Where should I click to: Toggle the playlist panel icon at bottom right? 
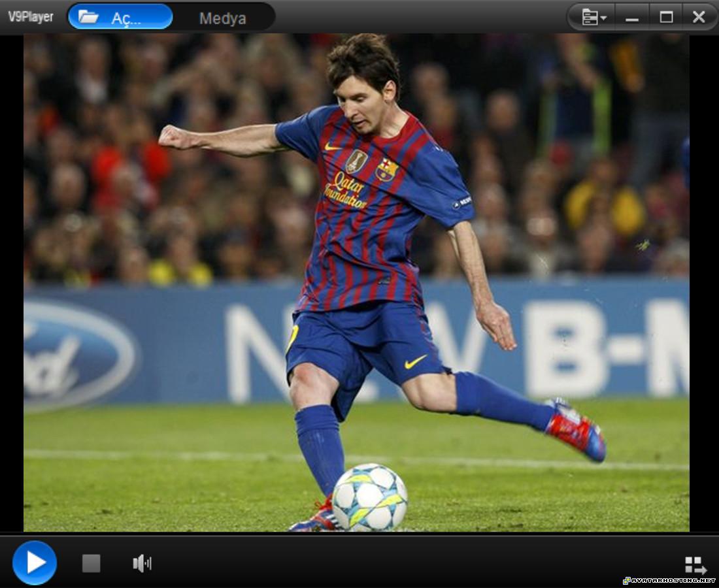(x=695, y=565)
